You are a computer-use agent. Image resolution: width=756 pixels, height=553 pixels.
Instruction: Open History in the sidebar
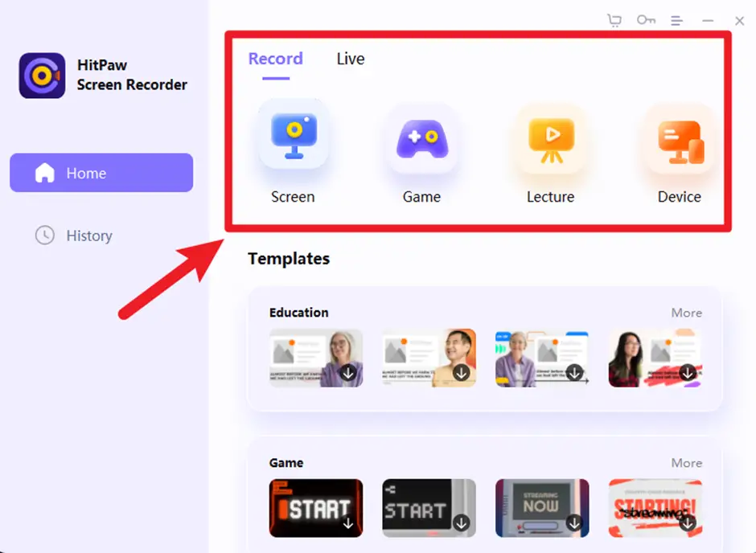click(89, 236)
